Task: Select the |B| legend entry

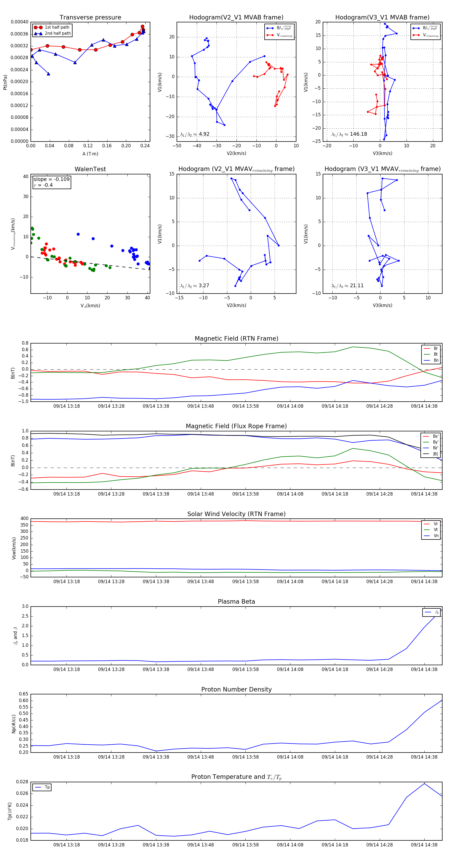Action: pos(431,454)
